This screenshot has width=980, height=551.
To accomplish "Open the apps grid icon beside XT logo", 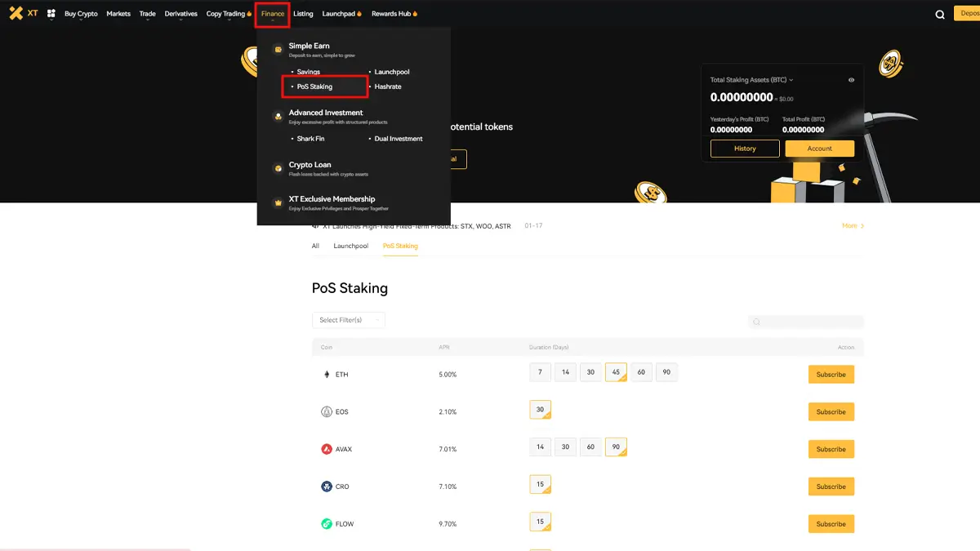I will [51, 14].
